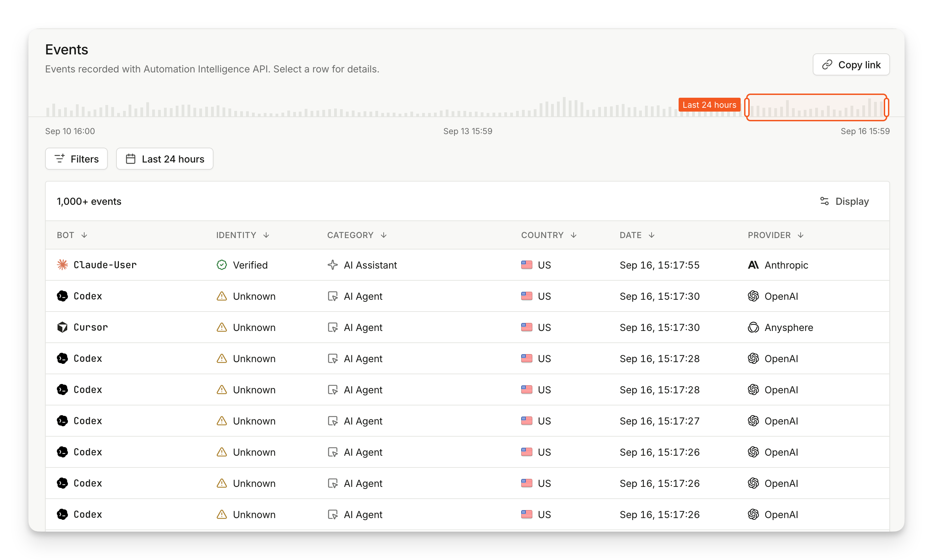
Task: Click the Anysphere provider logo
Action: coord(753,327)
